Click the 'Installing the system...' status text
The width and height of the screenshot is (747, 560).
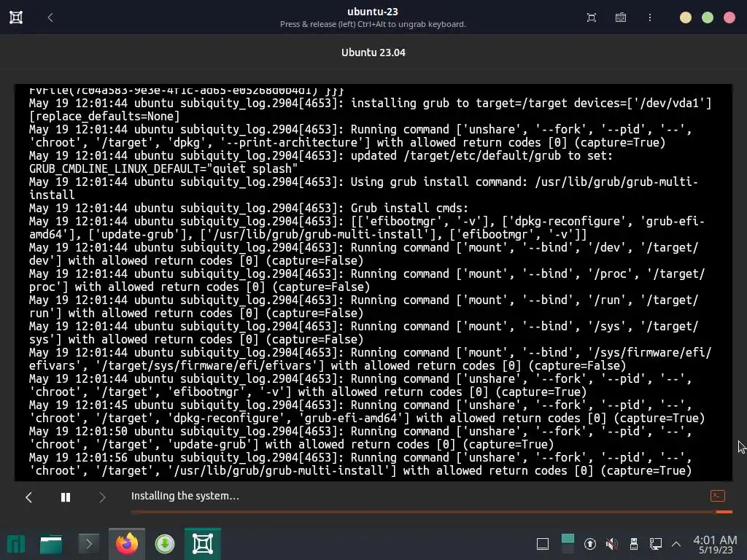(185, 496)
